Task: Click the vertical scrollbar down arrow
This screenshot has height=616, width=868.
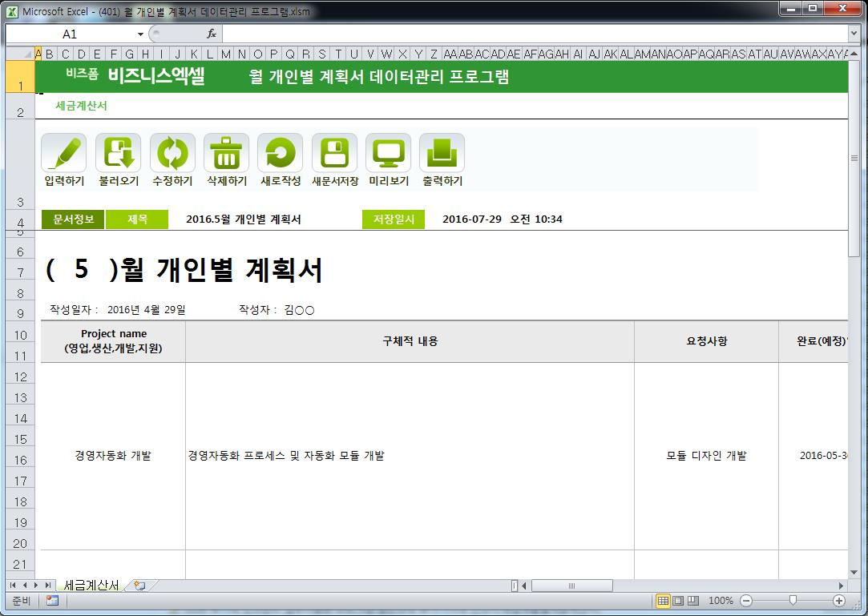Action: pyautogui.click(x=854, y=572)
